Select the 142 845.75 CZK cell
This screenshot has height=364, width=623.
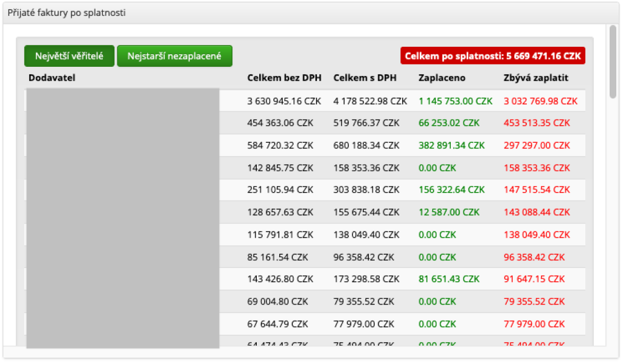coord(280,168)
